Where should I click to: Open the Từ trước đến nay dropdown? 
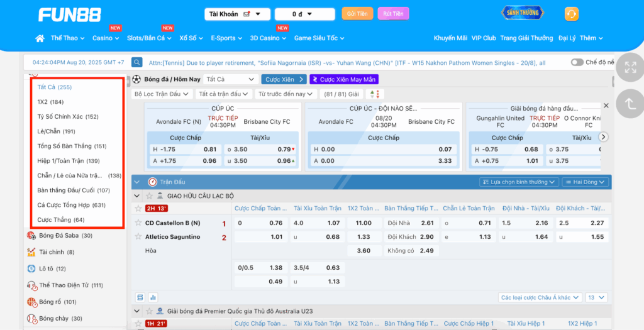pyautogui.click(x=286, y=94)
